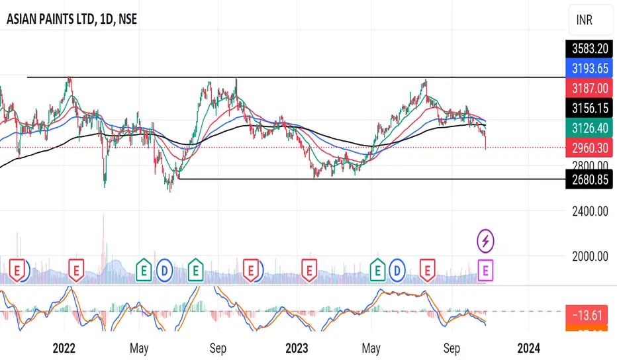The image size is (617, 364).
Task: Click the 2024 label on the time axis
Action: pyautogui.click(x=528, y=348)
